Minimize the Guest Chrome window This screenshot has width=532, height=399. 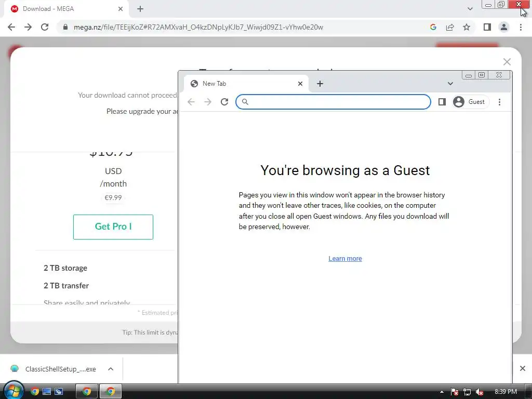469,75
